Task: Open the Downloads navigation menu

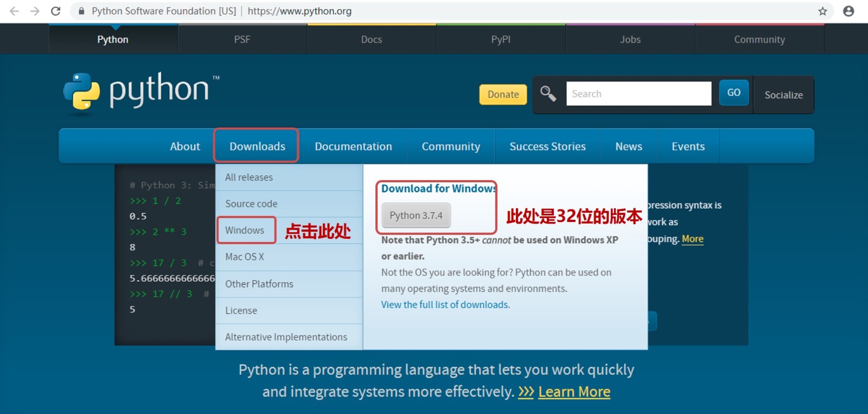Action: [257, 146]
